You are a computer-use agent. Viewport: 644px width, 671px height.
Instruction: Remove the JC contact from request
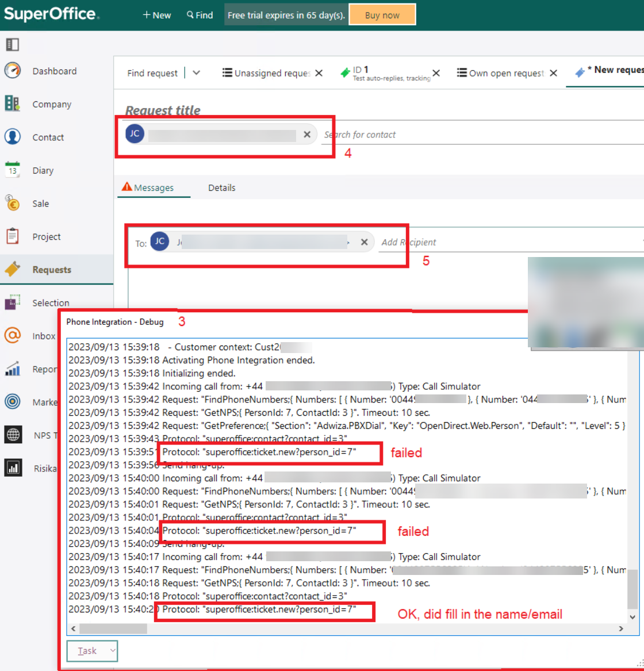pyautogui.click(x=307, y=135)
